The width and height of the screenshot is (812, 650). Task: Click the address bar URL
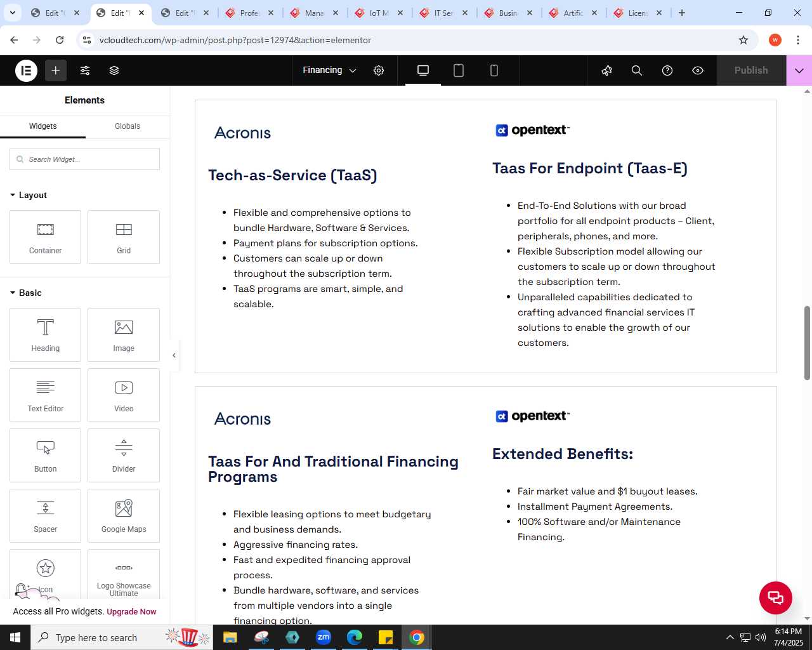235,40
